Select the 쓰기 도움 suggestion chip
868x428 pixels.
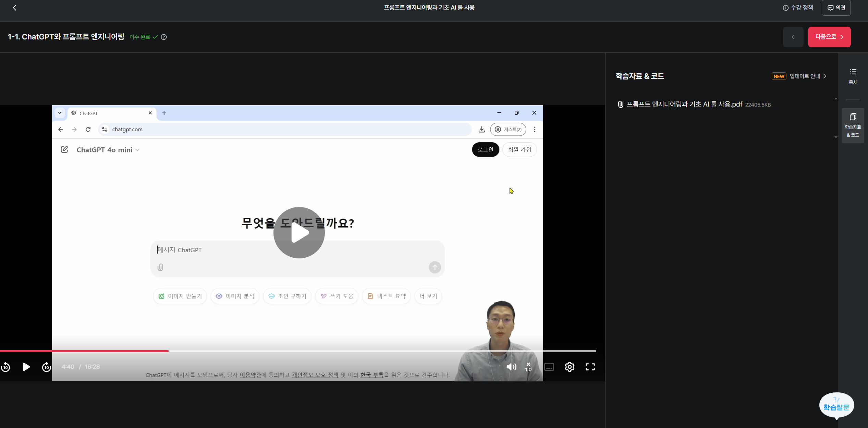(x=337, y=296)
